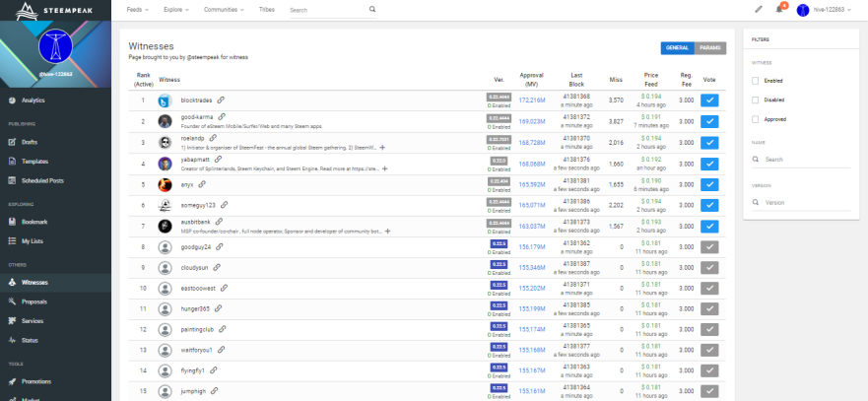Open Tribes in the top menu
This screenshot has height=401, width=868.
coord(266,10)
